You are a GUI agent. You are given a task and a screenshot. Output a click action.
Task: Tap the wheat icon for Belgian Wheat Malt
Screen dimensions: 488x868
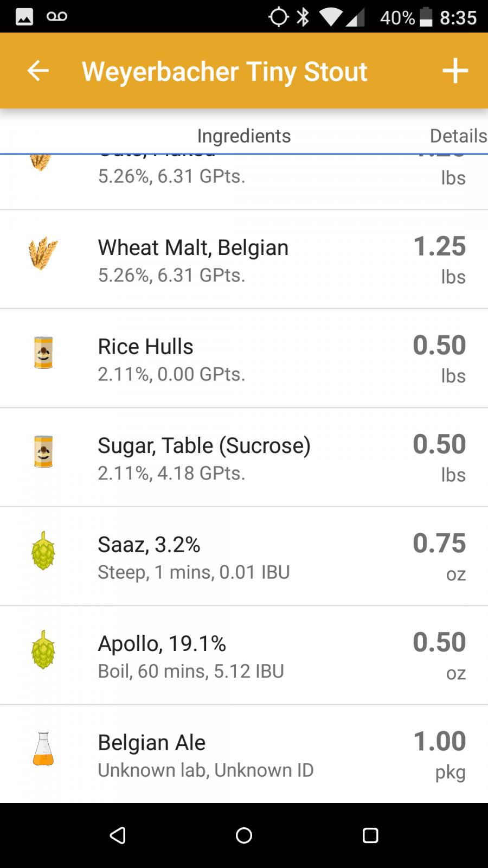43,253
